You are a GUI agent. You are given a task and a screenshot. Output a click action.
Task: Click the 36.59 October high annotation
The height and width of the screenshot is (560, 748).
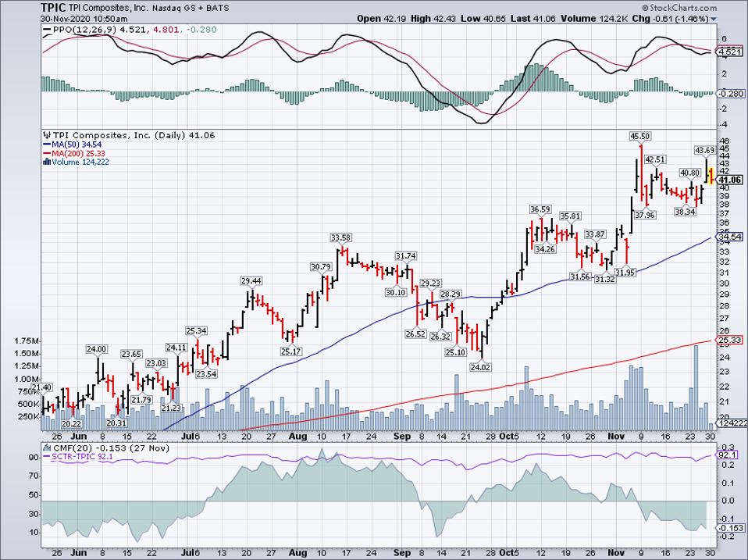540,209
